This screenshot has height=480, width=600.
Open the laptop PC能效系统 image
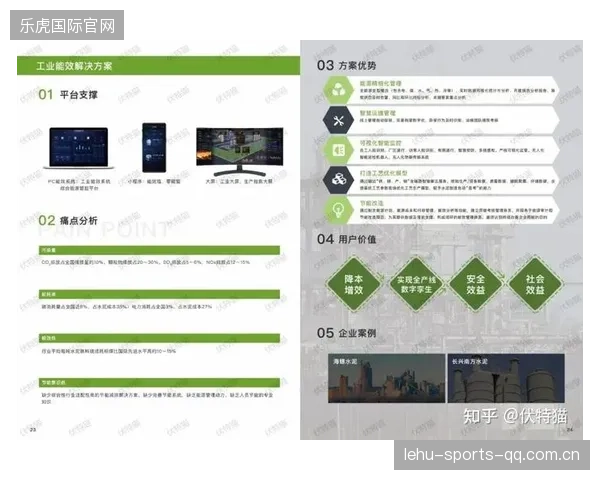coord(79,149)
